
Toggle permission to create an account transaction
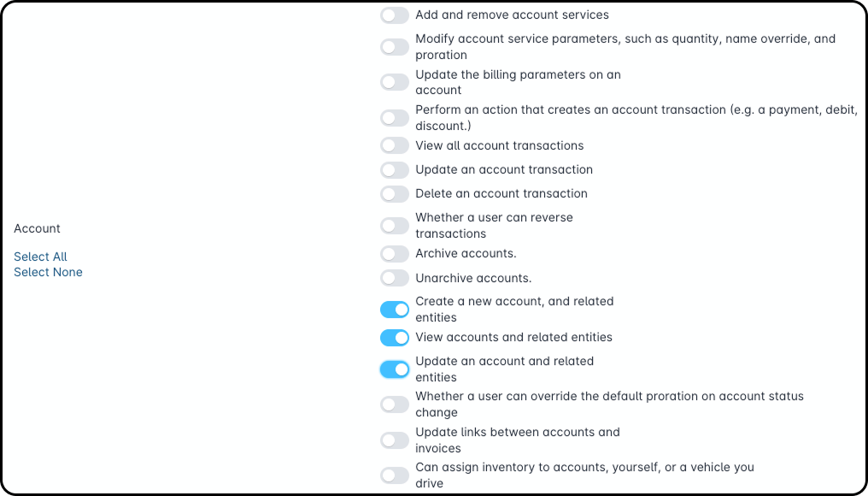[x=395, y=118]
